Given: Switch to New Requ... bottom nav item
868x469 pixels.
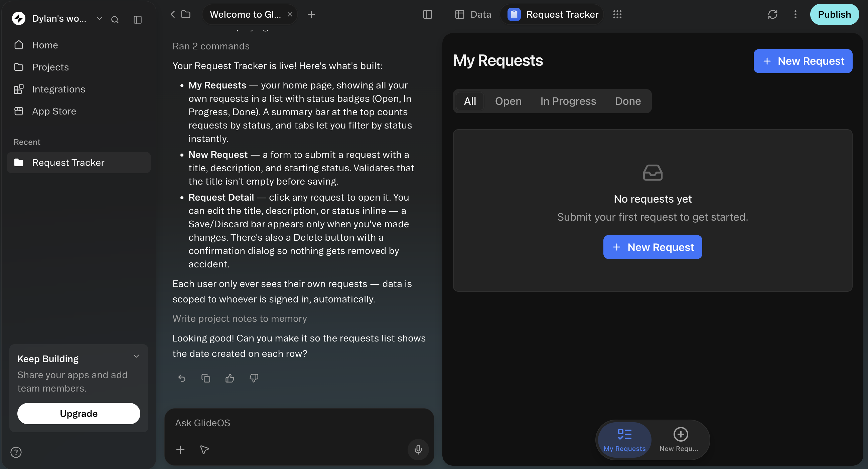Looking at the screenshot, I should click(680, 440).
